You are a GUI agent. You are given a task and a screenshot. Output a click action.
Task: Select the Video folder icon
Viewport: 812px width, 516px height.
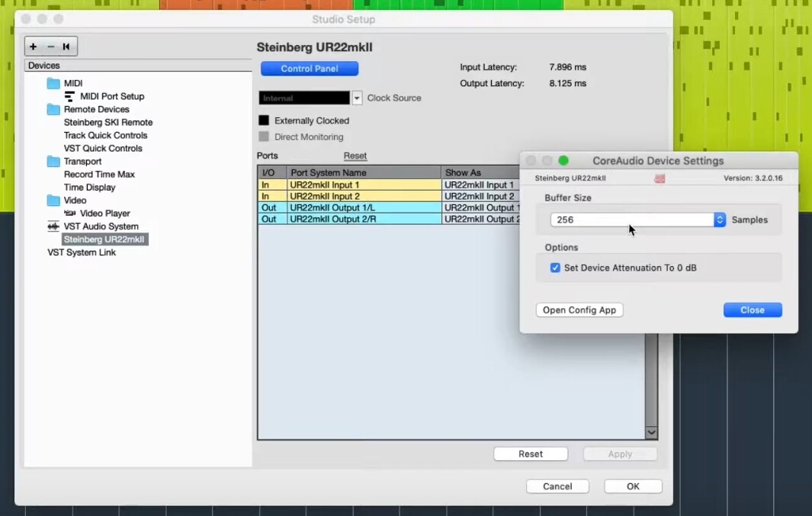[x=53, y=200]
